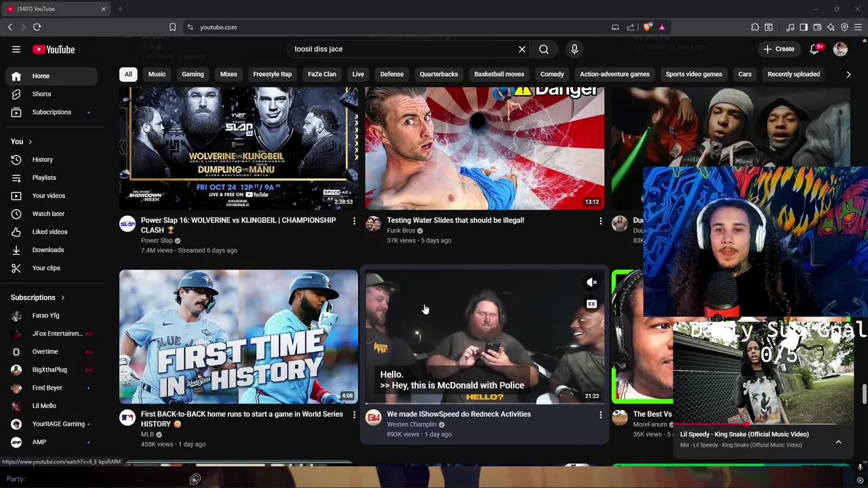Unmute the Redneck Activities video preview
This screenshot has width=868, height=488.
pyautogui.click(x=592, y=283)
